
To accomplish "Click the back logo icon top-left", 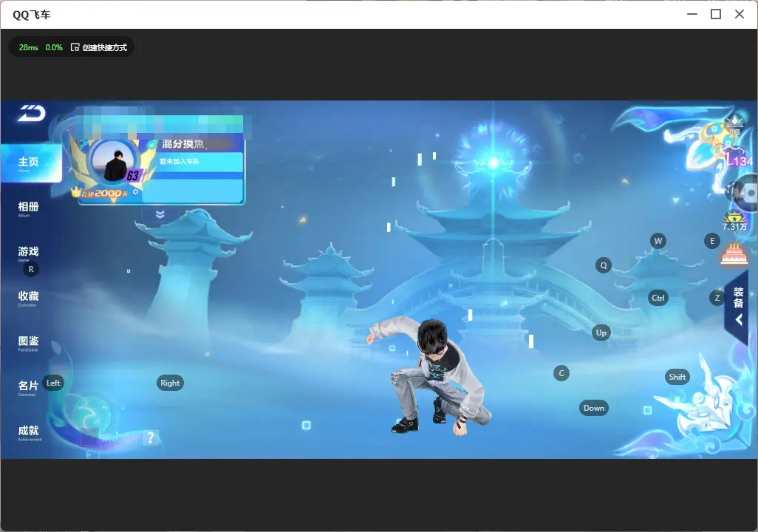I will point(32,113).
